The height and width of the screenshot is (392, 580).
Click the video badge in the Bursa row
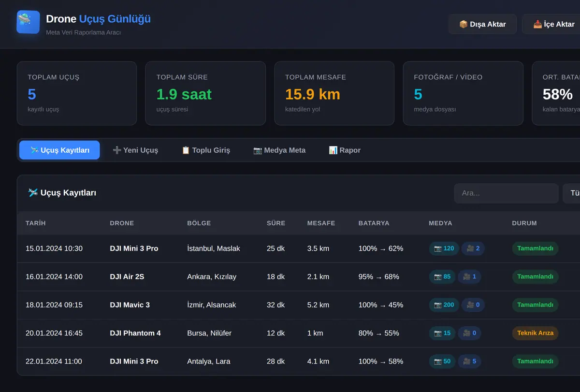pos(469,333)
